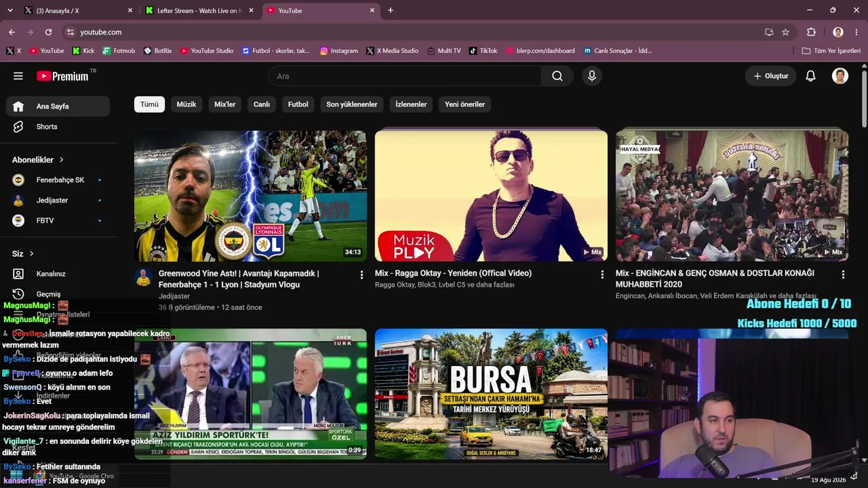Open the YouTube guide hamburger menu
Image resolution: width=868 pixels, height=488 pixels.
coord(18,76)
